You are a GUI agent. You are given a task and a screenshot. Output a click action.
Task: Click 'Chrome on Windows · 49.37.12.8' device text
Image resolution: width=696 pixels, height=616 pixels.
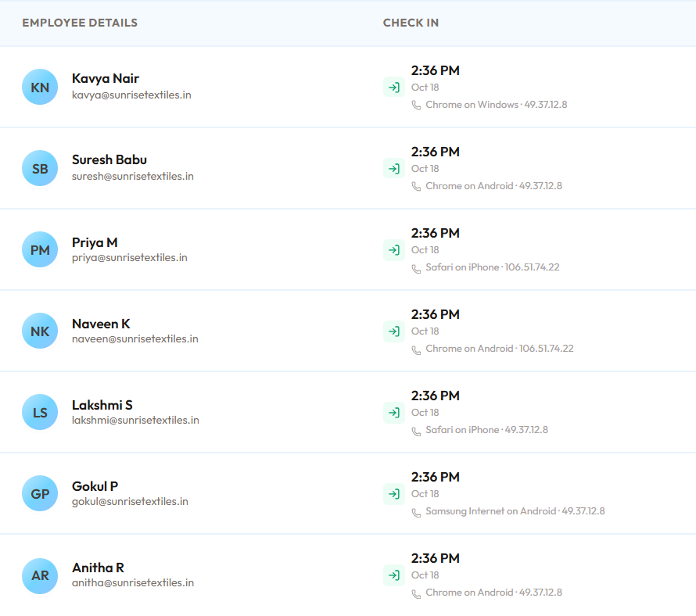click(x=497, y=105)
